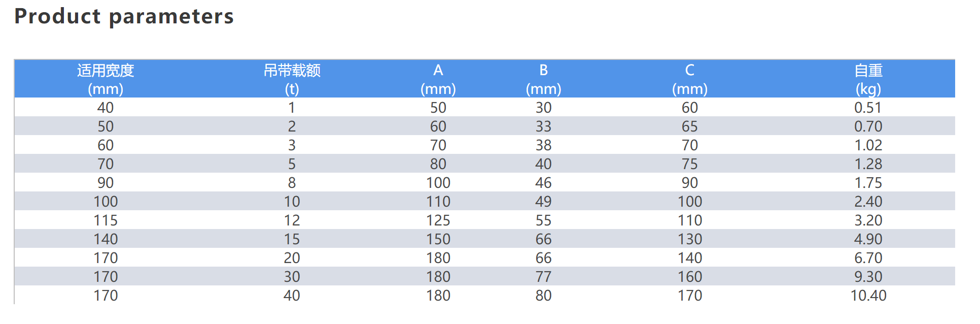Viewport: 980px width, 324px height.
Task: Click the 77 value in column B
Action: (543, 277)
